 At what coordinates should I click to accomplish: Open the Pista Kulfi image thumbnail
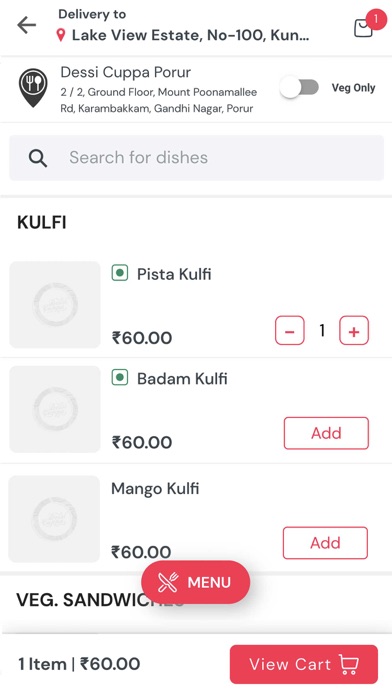pyautogui.click(x=55, y=304)
